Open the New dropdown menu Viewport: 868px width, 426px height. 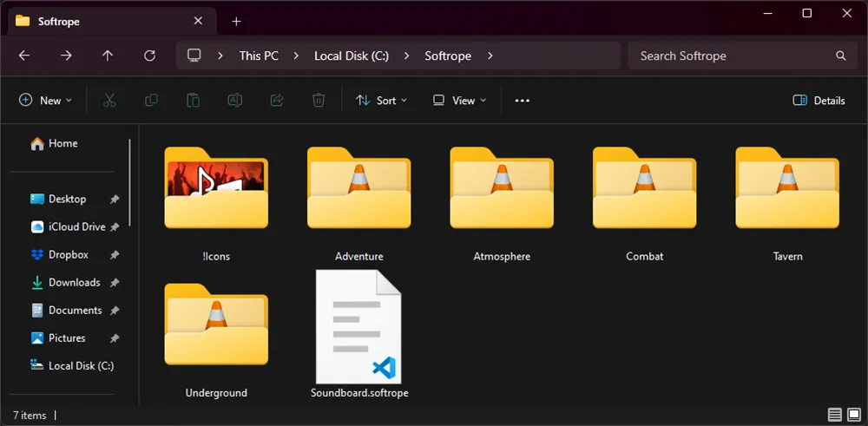[x=45, y=100]
